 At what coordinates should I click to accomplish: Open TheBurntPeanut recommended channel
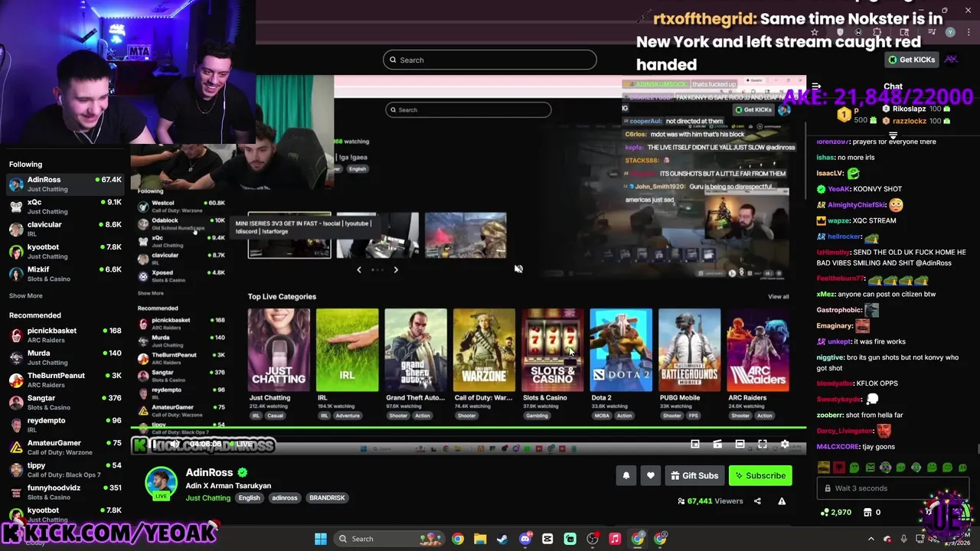65,380
